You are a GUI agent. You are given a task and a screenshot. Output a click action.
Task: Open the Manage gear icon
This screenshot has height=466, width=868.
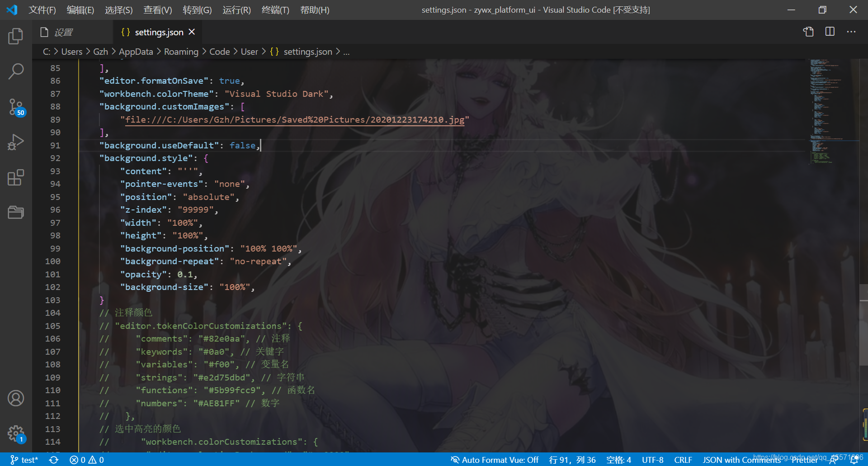(16, 434)
